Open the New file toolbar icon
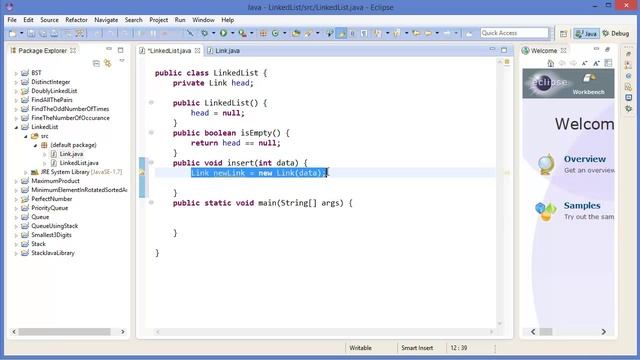The image size is (640, 360). (x=13, y=33)
